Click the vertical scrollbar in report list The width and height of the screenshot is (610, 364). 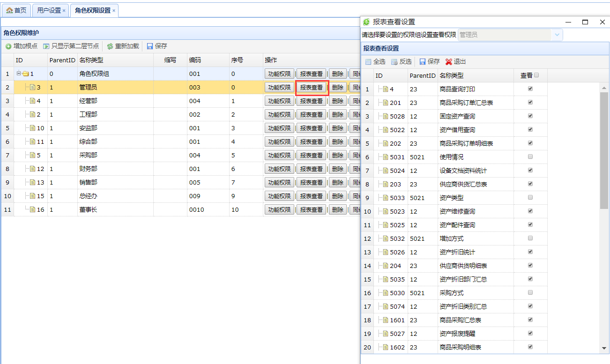604,150
